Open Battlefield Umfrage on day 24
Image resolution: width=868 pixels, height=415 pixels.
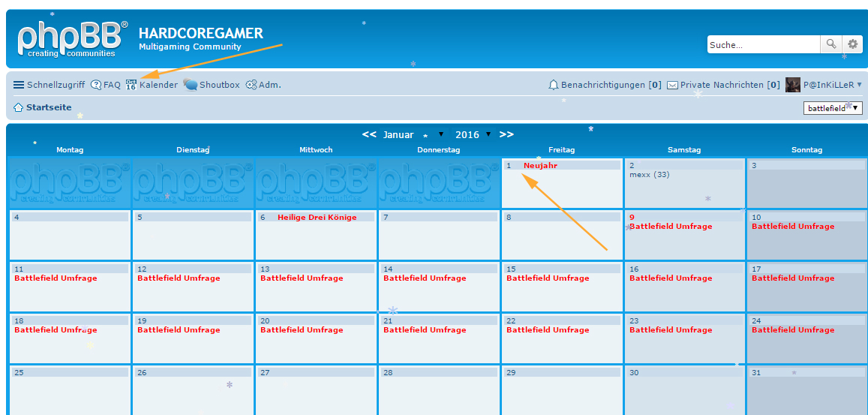click(x=793, y=329)
